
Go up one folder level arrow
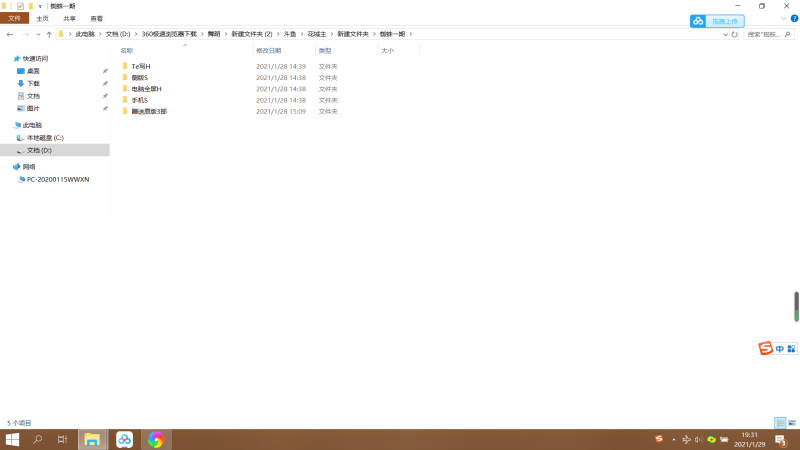point(49,34)
